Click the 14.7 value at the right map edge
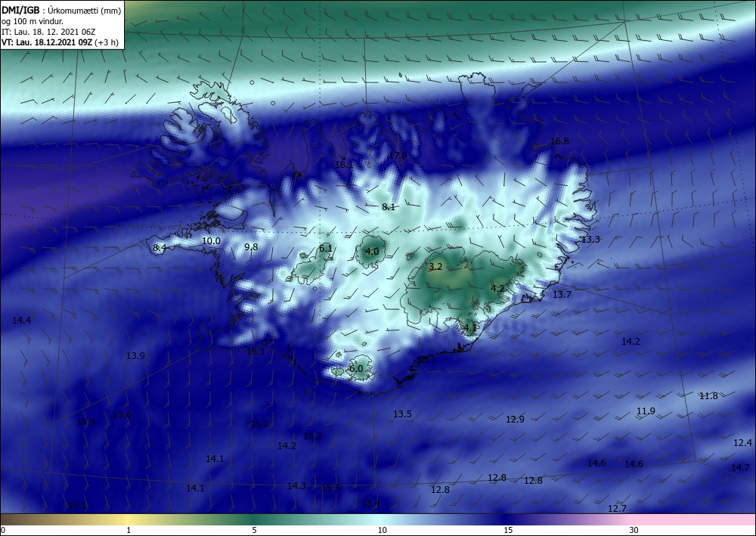 [x=741, y=467]
